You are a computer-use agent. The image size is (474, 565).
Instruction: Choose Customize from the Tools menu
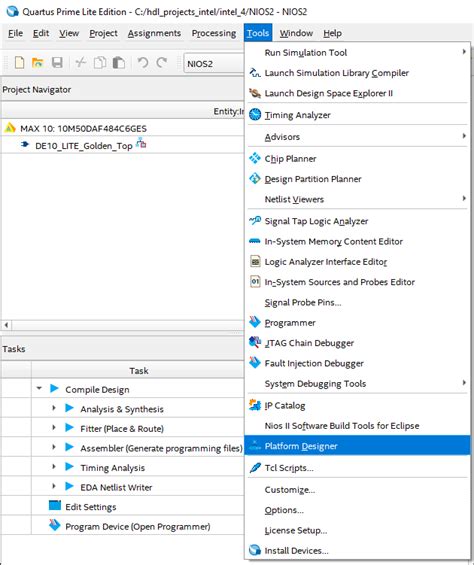click(358, 490)
